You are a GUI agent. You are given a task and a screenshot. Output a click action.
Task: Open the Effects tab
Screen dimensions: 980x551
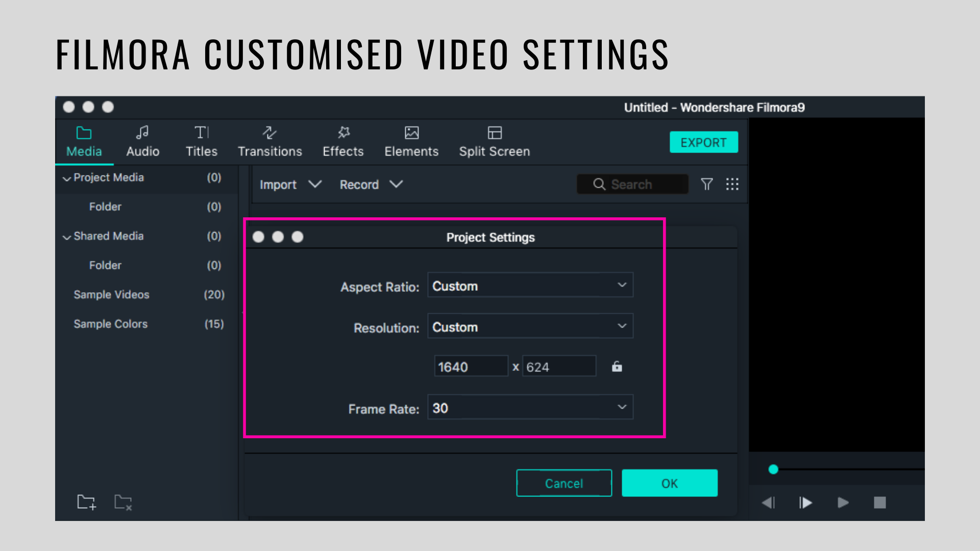click(x=343, y=142)
